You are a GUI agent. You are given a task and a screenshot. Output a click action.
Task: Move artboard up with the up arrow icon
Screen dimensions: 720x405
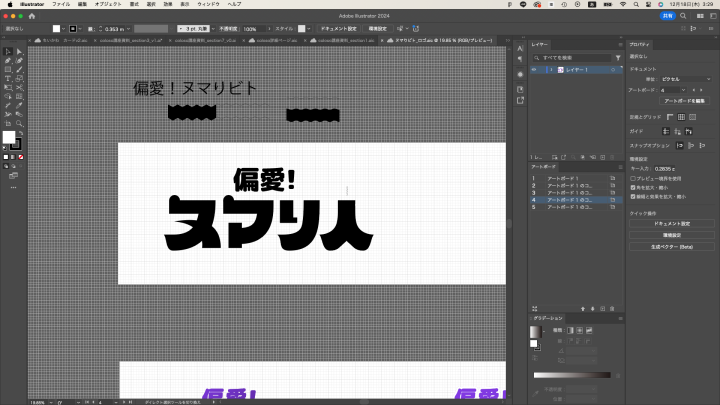point(583,309)
